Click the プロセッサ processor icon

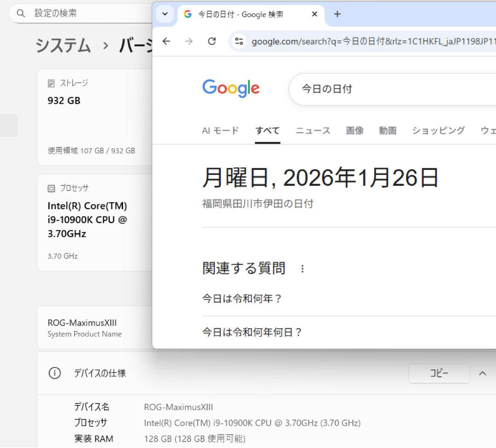pyautogui.click(x=50, y=188)
